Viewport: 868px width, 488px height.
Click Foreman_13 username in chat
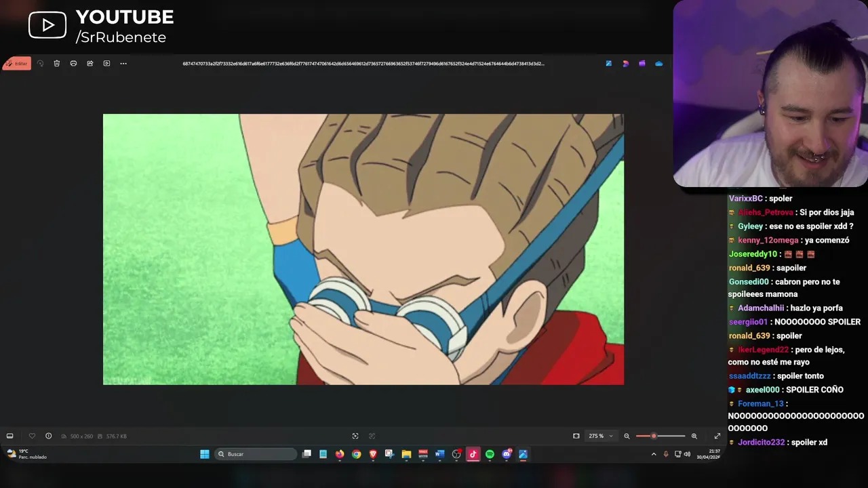pos(761,404)
